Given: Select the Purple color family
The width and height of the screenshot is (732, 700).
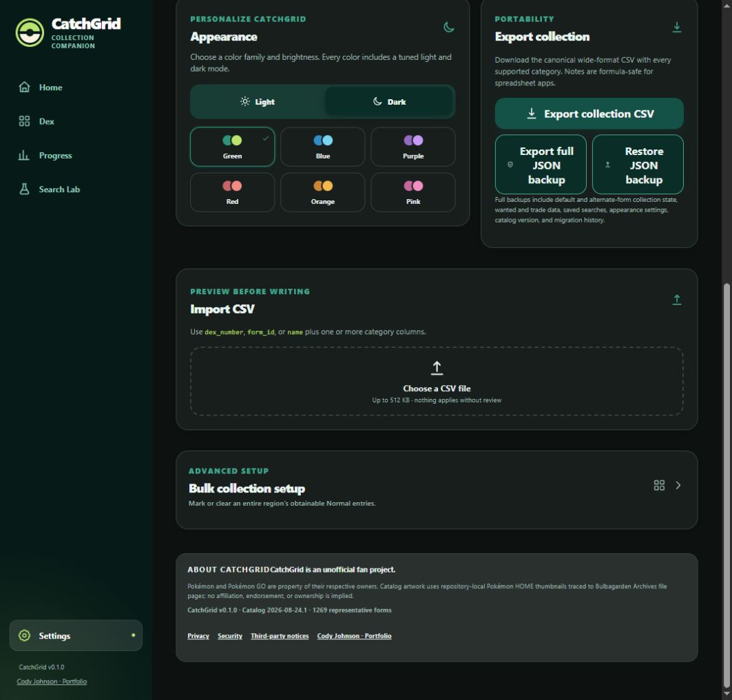Looking at the screenshot, I should tap(413, 147).
